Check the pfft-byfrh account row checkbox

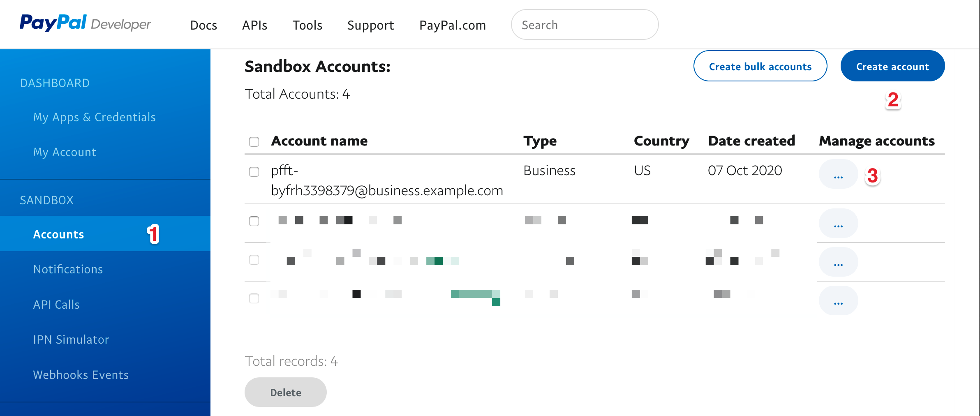(254, 172)
